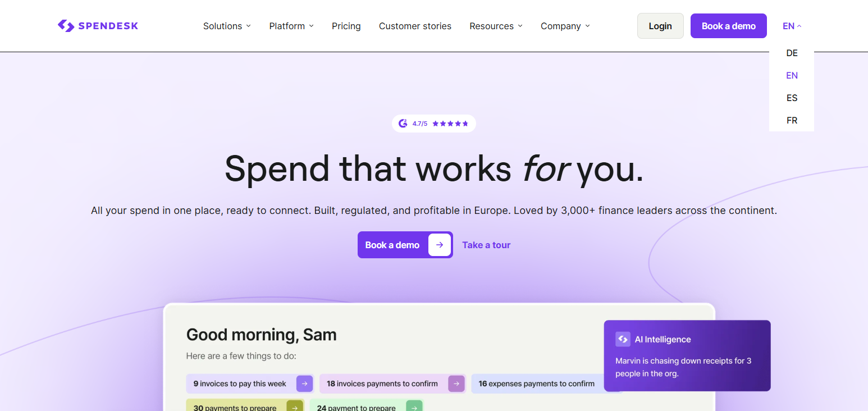Switch language to FR
This screenshot has width=868, height=411.
coord(792,120)
